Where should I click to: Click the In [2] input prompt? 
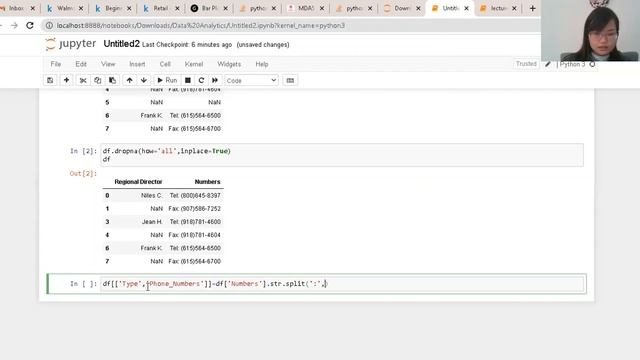(83, 151)
